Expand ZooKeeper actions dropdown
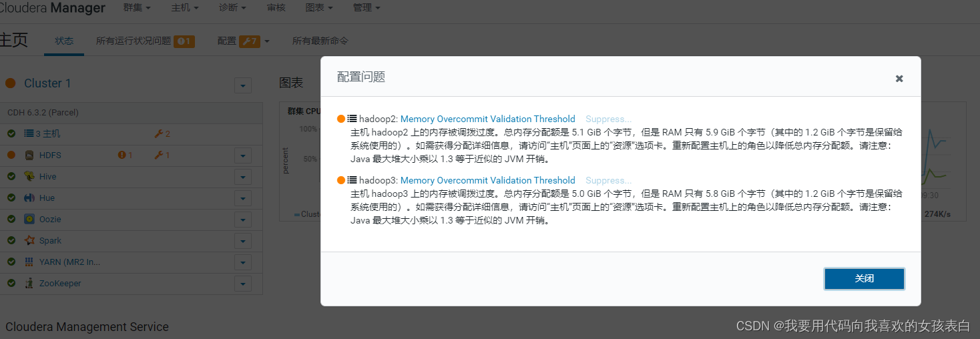 (243, 284)
